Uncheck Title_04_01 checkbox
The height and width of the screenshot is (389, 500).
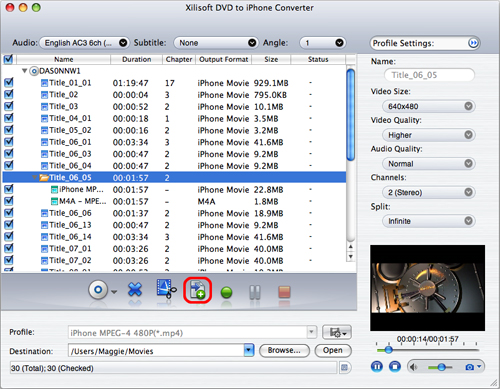[x=9, y=118]
